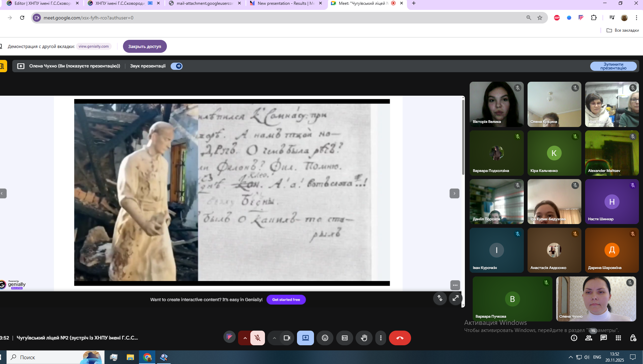Open more options three-dot menu in call bar

(381, 338)
